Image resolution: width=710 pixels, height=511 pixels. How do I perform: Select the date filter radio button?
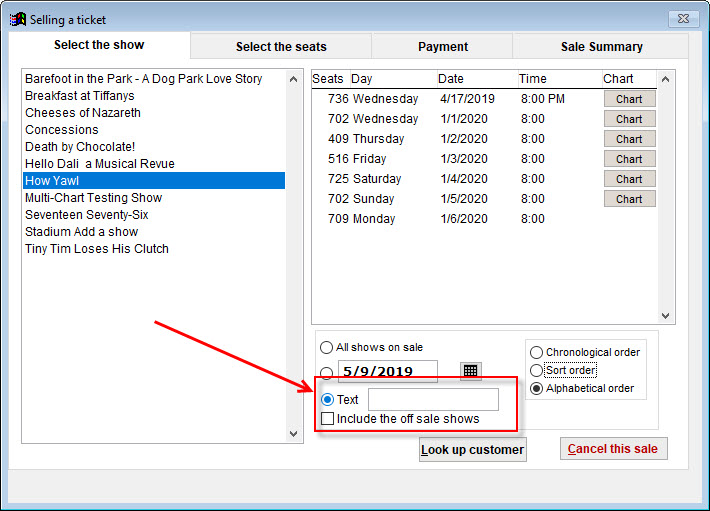(x=326, y=373)
